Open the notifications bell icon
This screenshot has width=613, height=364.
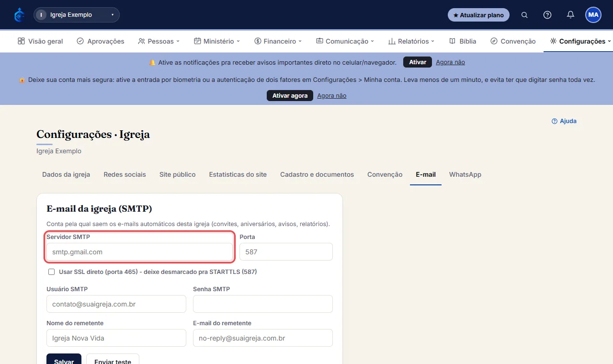[x=570, y=15]
